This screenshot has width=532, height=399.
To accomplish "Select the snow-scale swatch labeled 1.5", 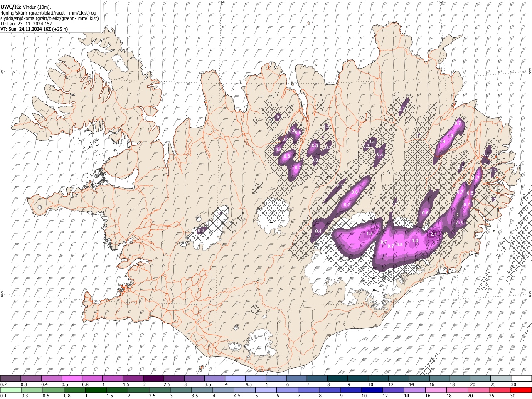I will pos(133,378).
